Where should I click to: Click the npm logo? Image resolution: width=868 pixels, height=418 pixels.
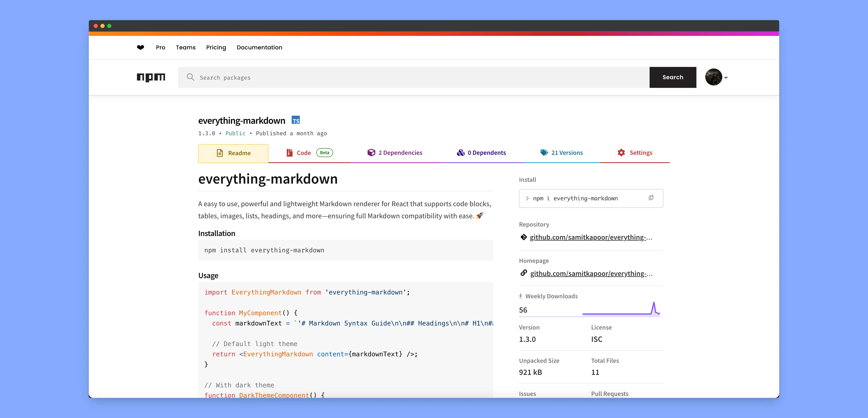151,77
